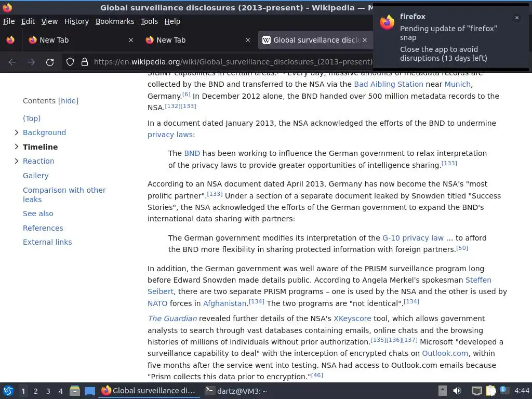This screenshot has width=532, height=399.
Task: Open the file manager icon in taskbar
Action: [x=75, y=391]
